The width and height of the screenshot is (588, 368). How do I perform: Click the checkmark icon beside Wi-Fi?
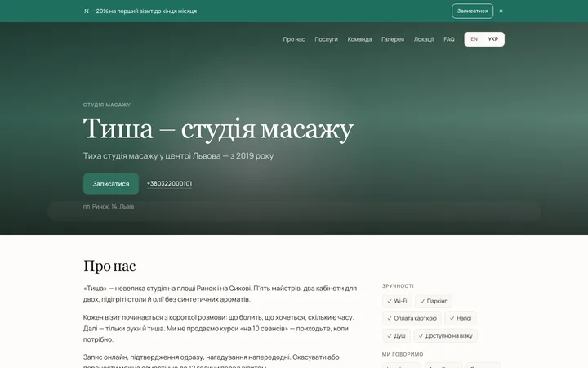coord(390,301)
